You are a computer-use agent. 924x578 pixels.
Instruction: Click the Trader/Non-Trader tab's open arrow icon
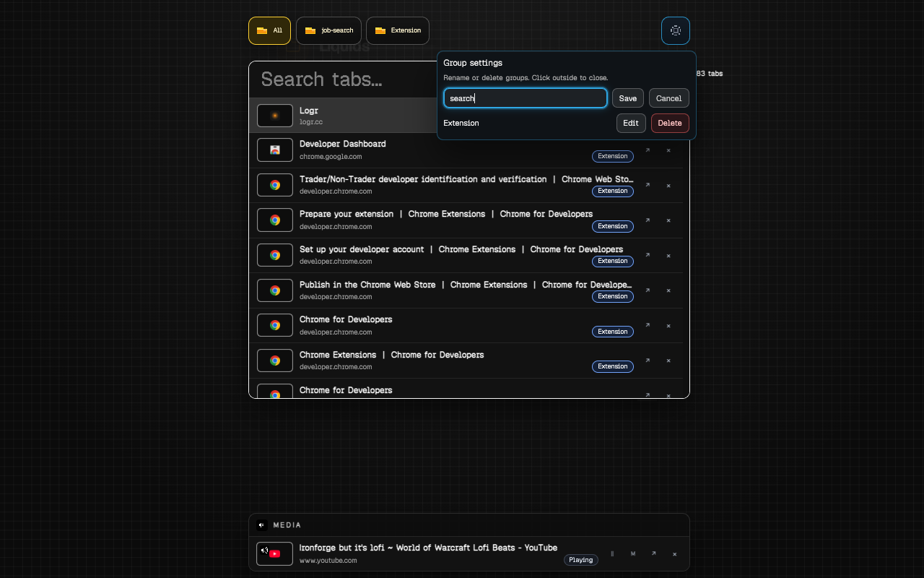[648, 186]
